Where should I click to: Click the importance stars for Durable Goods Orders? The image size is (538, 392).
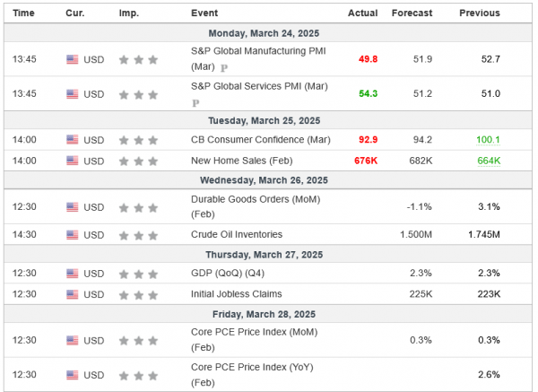[x=138, y=206]
